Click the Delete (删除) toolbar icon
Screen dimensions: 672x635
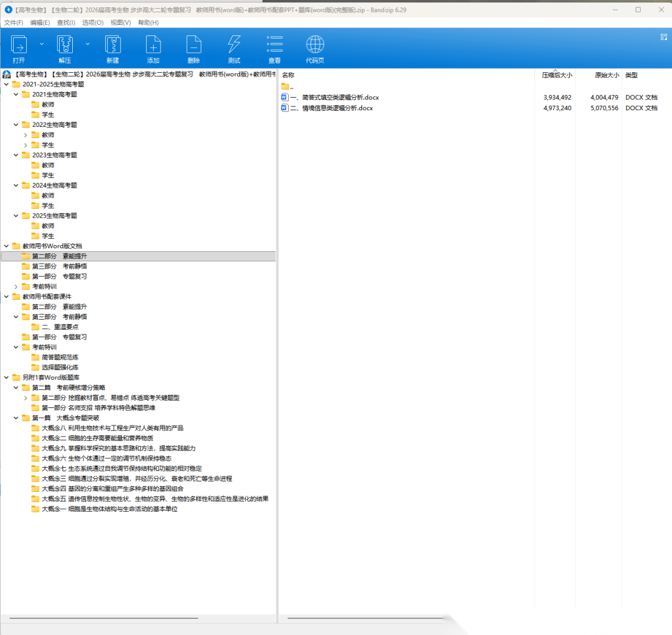pyautogui.click(x=194, y=45)
